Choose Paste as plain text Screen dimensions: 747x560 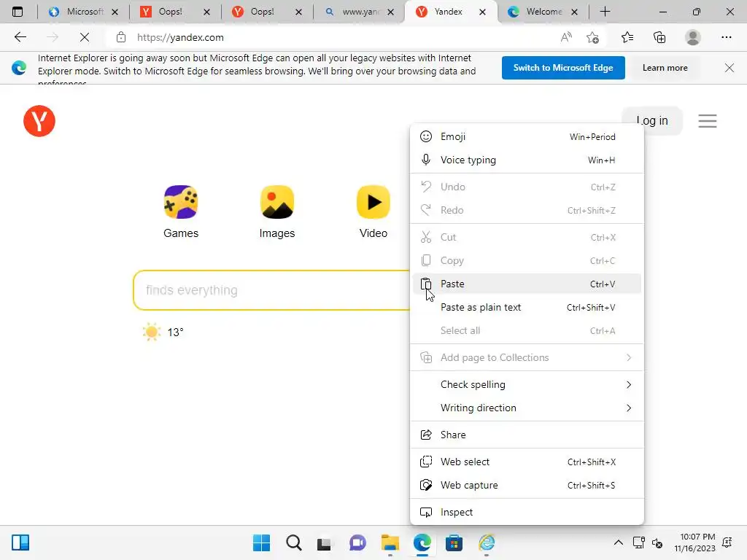click(x=527, y=307)
